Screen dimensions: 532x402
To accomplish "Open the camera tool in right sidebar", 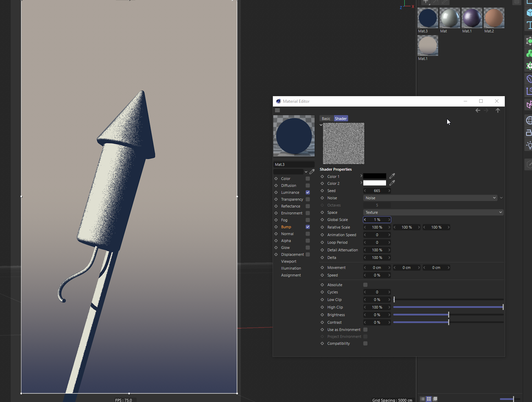I will click(x=529, y=133).
